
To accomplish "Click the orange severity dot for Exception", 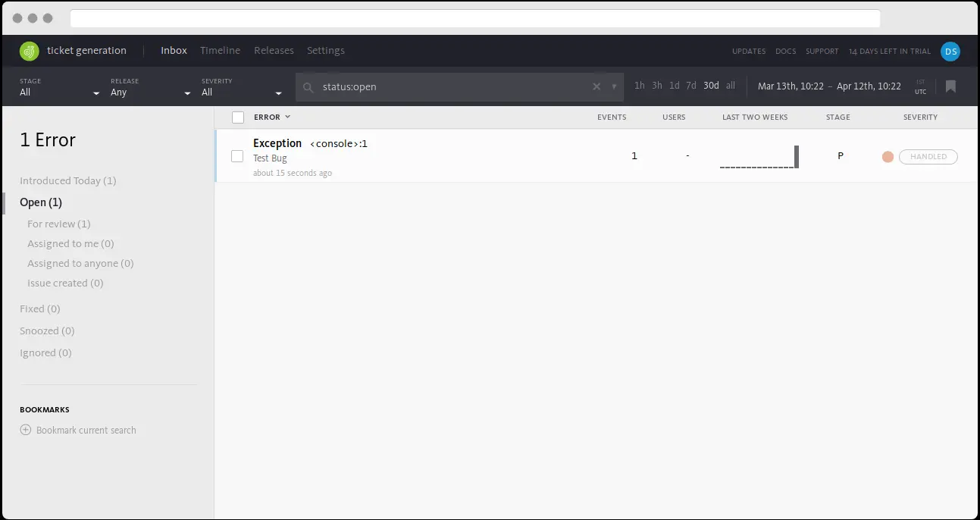I will tap(888, 157).
